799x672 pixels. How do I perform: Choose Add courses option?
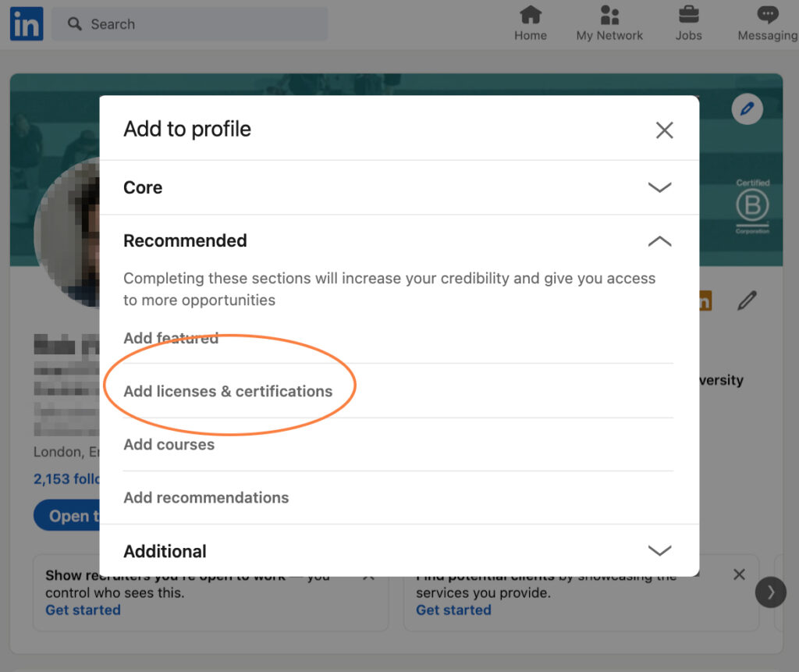click(x=169, y=445)
